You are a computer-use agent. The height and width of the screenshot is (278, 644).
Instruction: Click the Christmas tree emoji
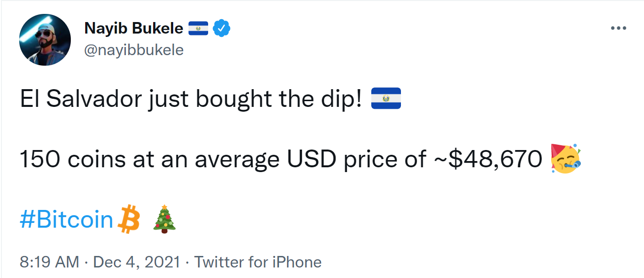(x=164, y=220)
